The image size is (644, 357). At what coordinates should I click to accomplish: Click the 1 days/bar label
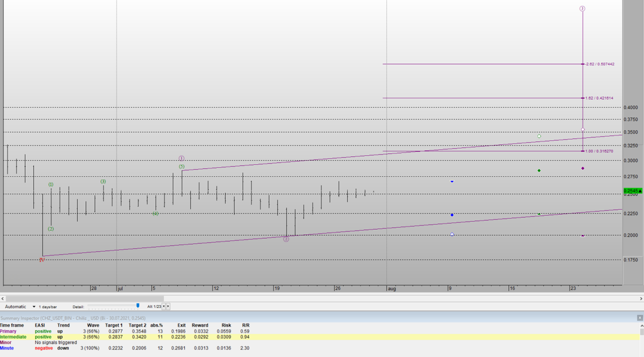[48, 306]
